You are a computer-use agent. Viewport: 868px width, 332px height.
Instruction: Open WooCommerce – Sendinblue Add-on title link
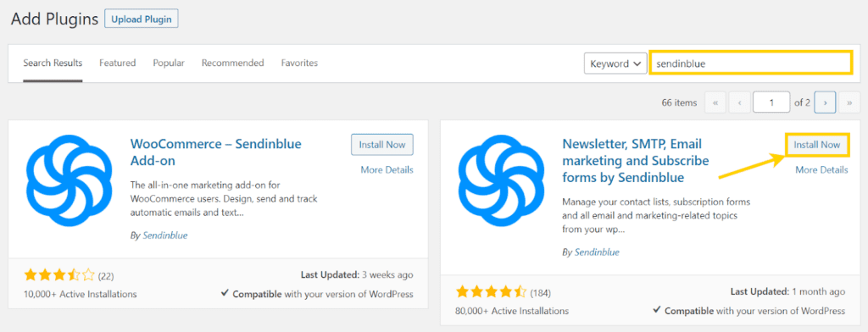pyautogui.click(x=216, y=152)
